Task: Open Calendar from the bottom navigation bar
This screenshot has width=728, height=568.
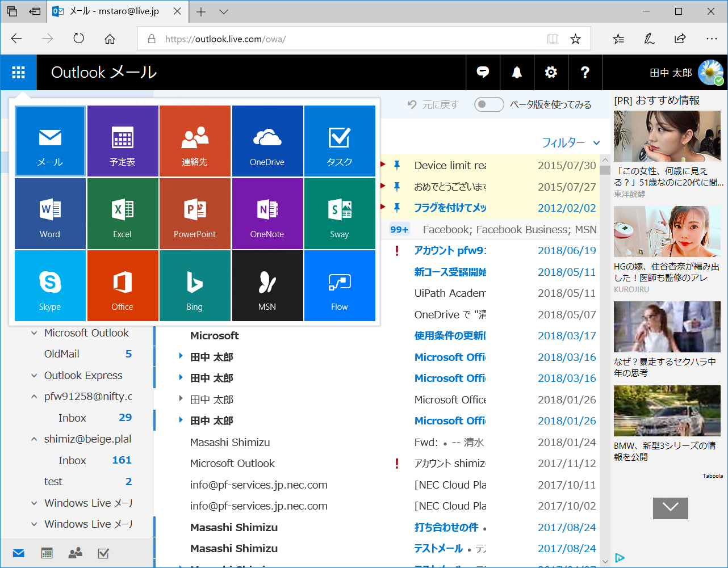Action: [47, 553]
